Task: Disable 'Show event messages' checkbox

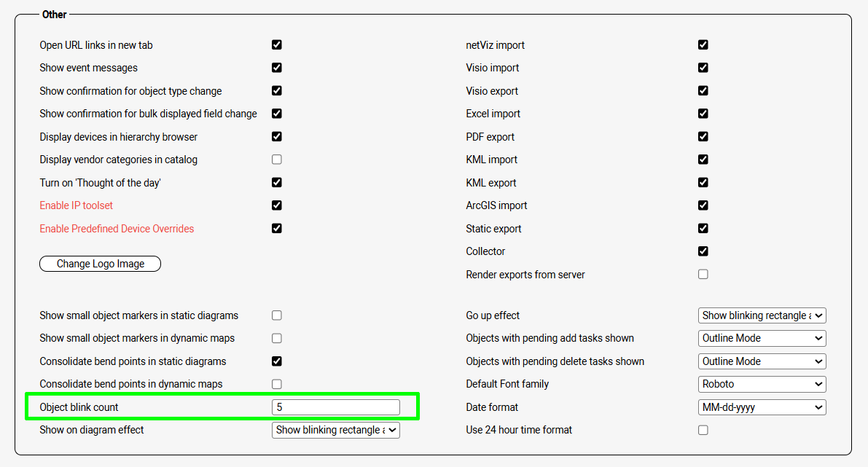Action: click(x=277, y=68)
